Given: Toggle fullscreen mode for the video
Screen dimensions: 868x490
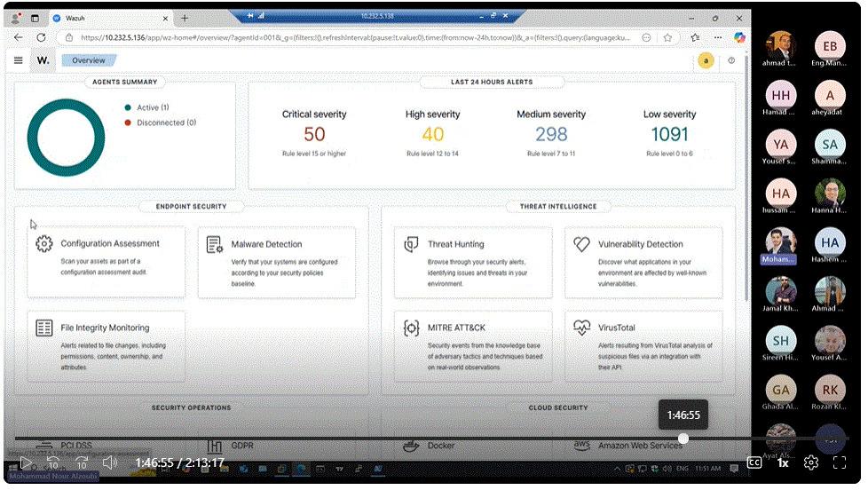Looking at the screenshot, I should 839,462.
